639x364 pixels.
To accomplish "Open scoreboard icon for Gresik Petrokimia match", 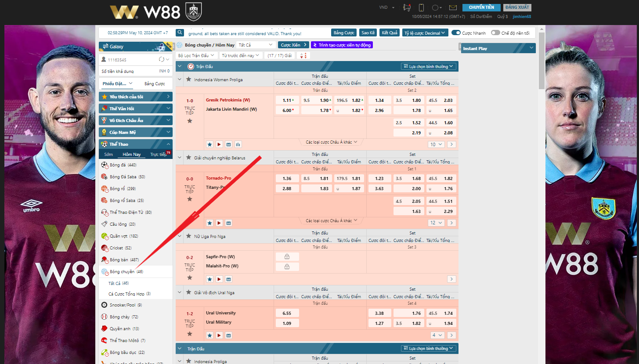I will click(x=228, y=144).
